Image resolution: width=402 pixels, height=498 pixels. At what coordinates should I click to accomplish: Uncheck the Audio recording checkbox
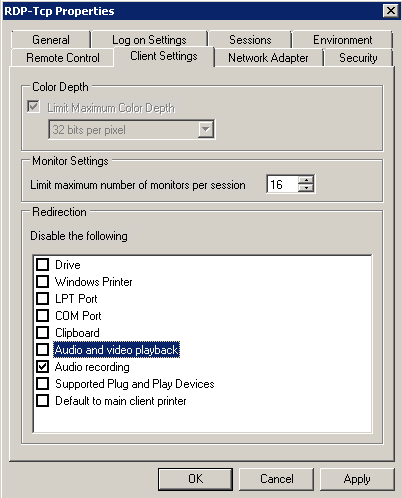(x=42, y=367)
